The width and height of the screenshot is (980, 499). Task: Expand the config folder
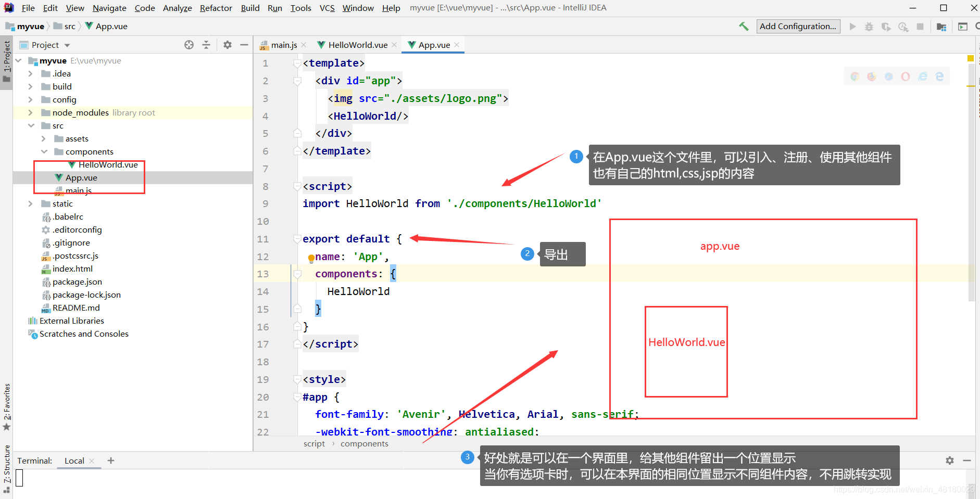coord(31,99)
